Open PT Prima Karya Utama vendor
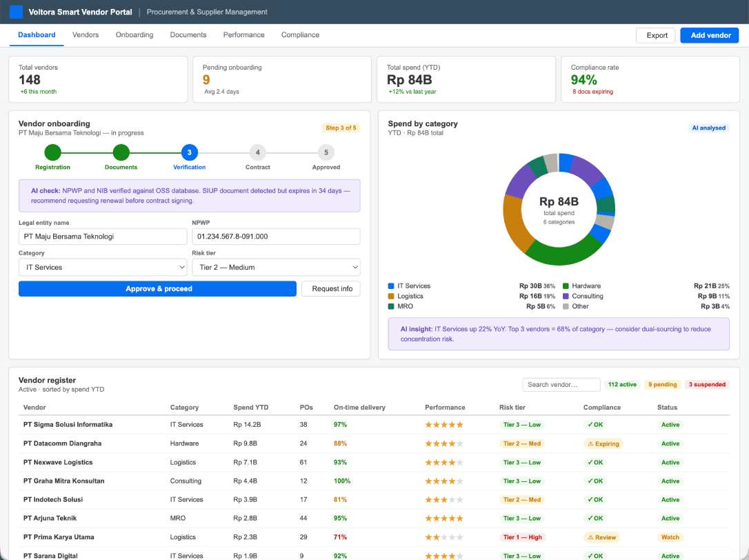This screenshot has width=749, height=560. tap(58, 537)
